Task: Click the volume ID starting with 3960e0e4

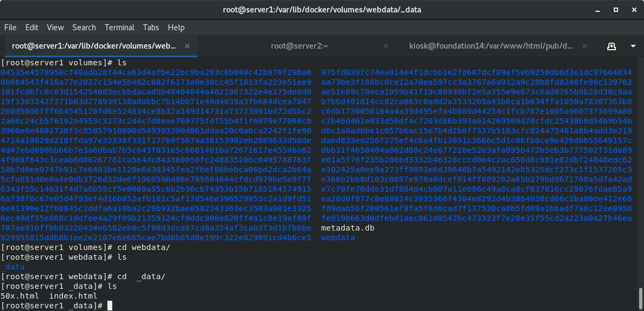Action: [156, 131]
